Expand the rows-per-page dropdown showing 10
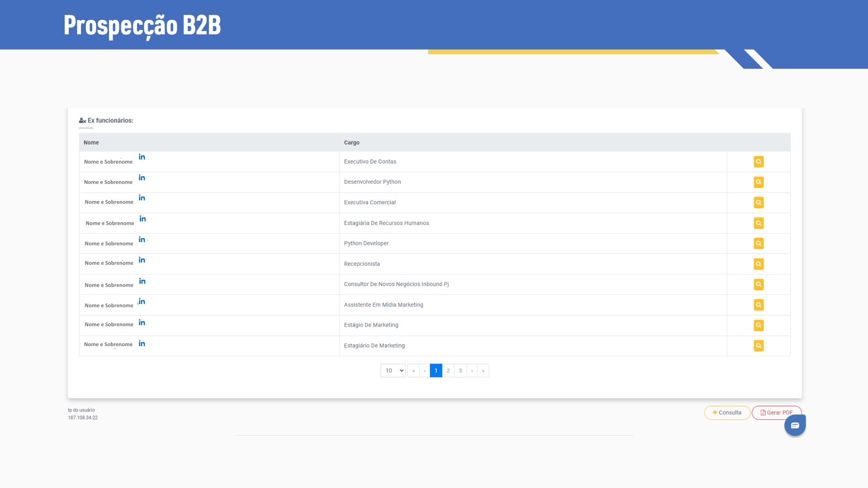 [393, 371]
